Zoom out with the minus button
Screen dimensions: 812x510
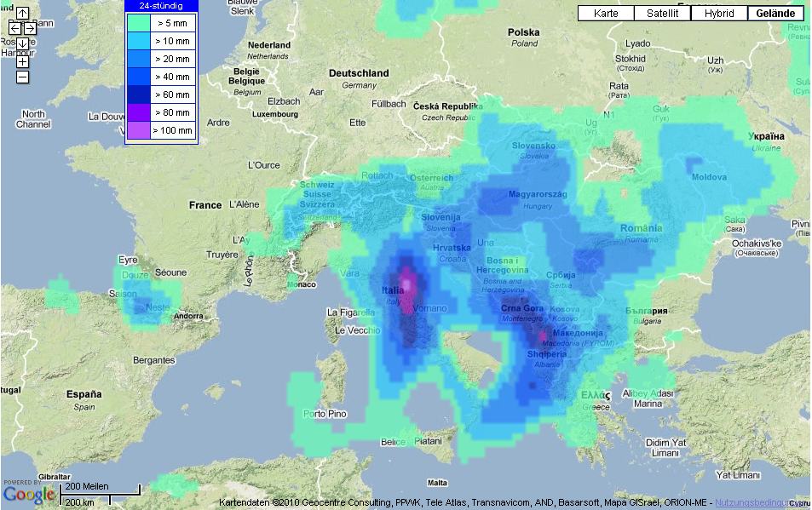[x=22, y=77]
